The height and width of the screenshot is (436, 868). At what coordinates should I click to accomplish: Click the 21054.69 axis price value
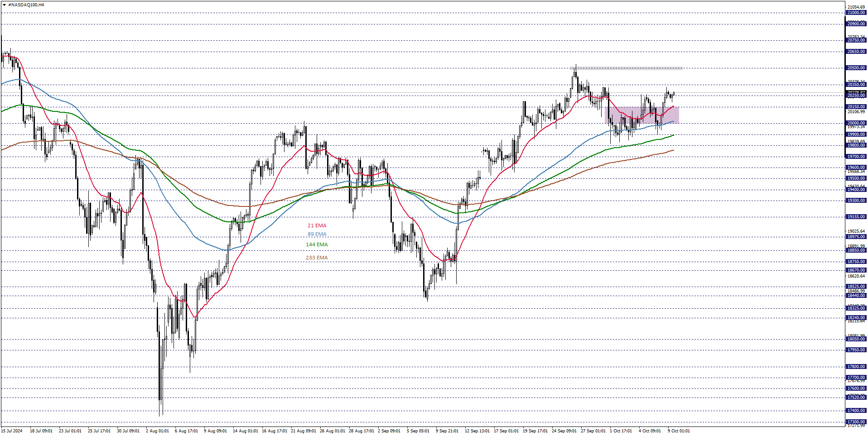pyautogui.click(x=856, y=7)
